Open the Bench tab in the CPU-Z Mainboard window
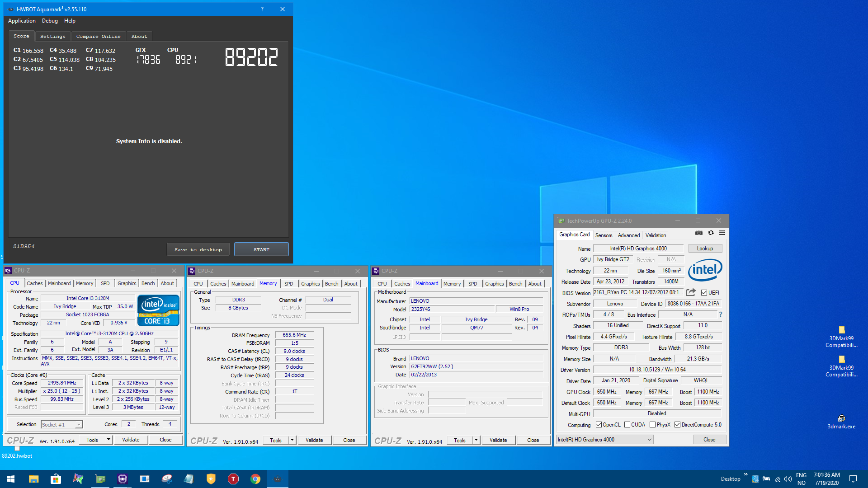This screenshot has width=868, height=488. [x=515, y=284]
